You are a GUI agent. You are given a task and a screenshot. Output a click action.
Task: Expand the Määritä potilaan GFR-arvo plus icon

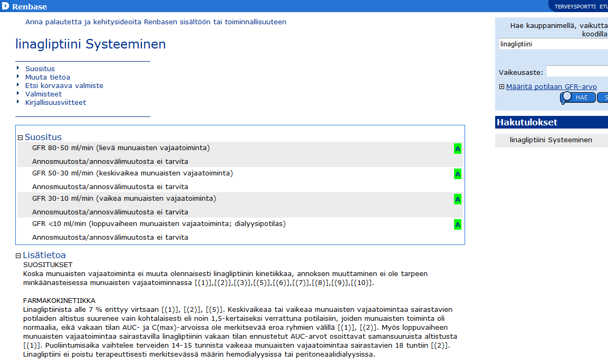pos(502,87)
